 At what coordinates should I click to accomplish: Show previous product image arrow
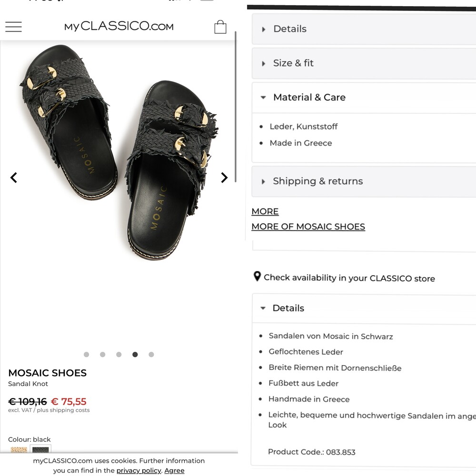tap(14, 178)
